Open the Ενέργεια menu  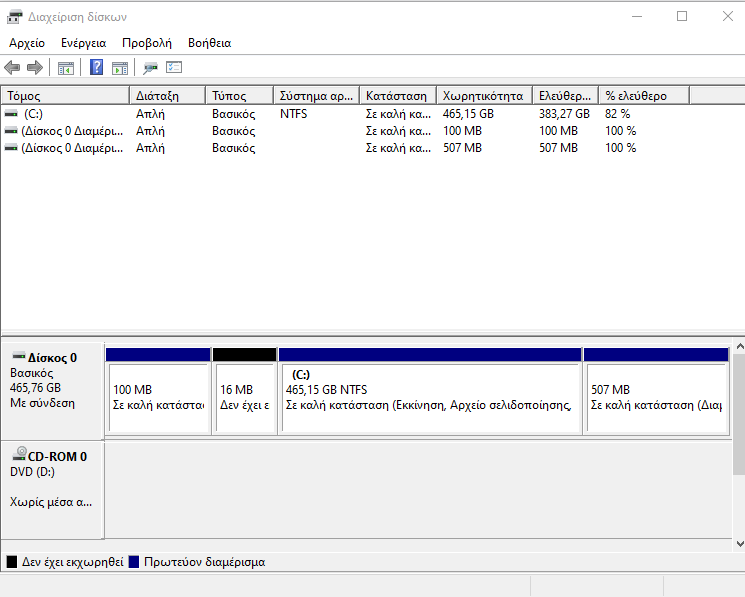click(x=83, y=43)
